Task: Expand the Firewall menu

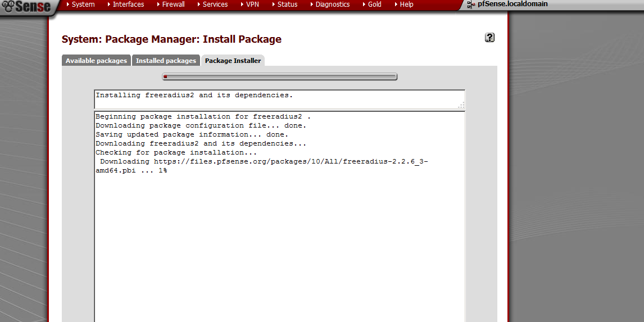Action: (173, 4)
